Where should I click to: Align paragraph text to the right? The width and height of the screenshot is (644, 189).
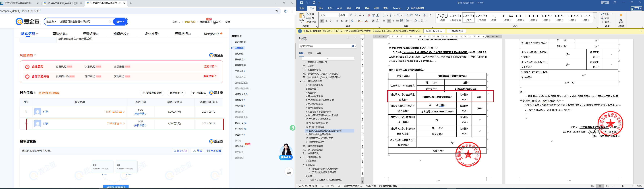[x=393, y=21]
